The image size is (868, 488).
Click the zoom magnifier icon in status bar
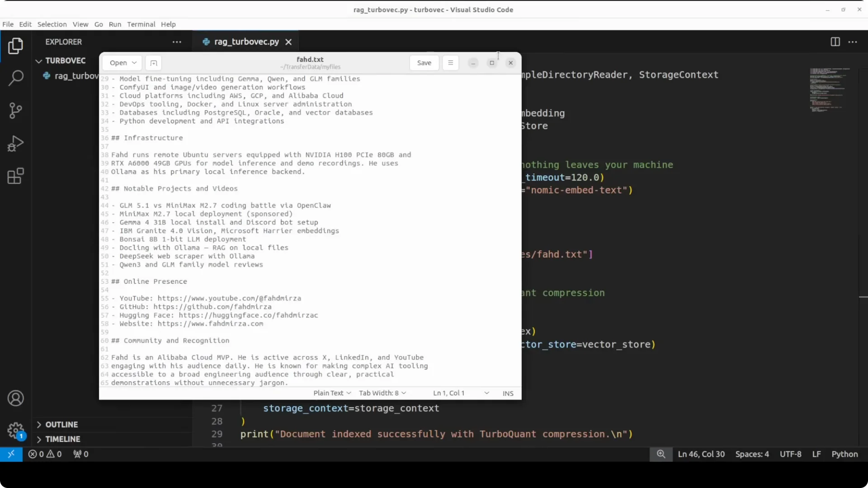tap(661, 454)
